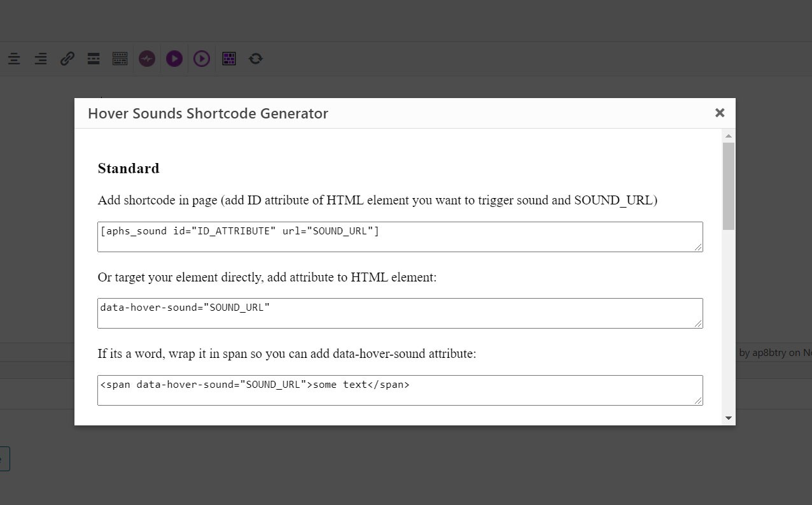Image resolution: width=812 pixels, height=505 pixels.
Task: Click the dialog vertical scrollbar thumb
Action: [x=729, y=185]
